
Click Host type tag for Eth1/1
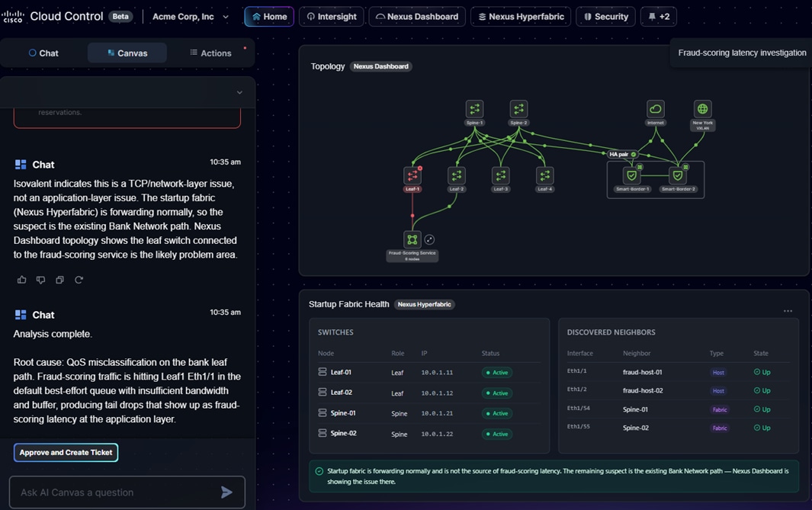pyautogui.click(x=718, y=372)
